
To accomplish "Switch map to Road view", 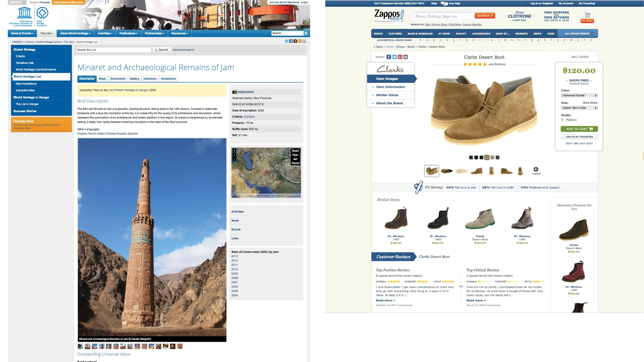I will click(295, 151).
